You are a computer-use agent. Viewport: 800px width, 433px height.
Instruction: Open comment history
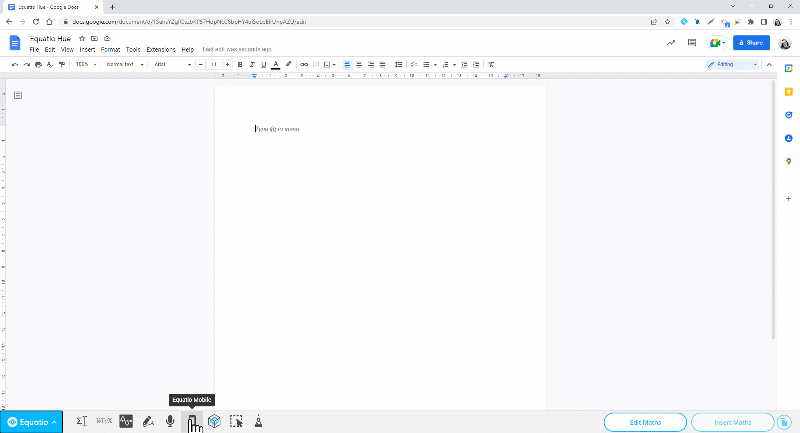pyautogui.click(x=692, y=43)
